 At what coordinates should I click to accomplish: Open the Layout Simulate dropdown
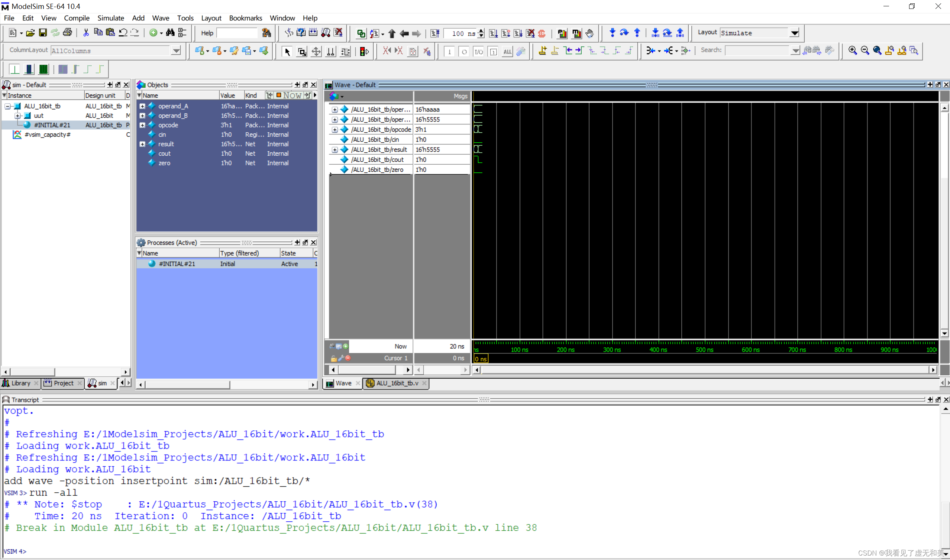[794, 33]
